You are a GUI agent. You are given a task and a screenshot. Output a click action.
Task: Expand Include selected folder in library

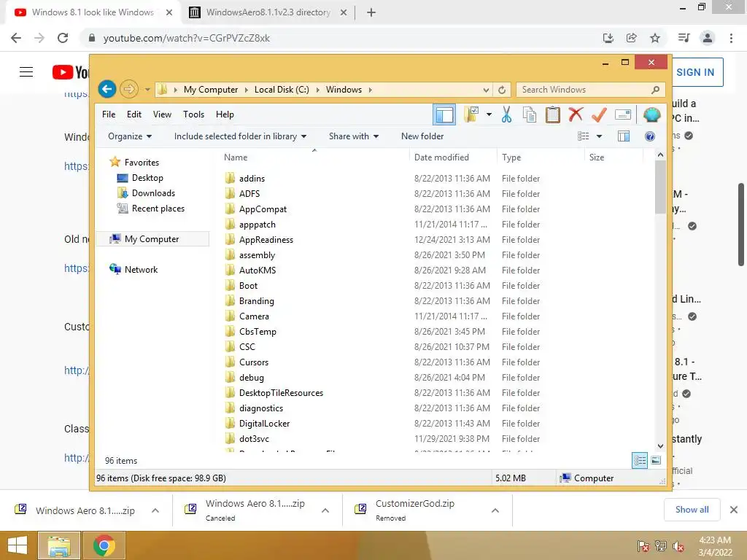(240, 136)
